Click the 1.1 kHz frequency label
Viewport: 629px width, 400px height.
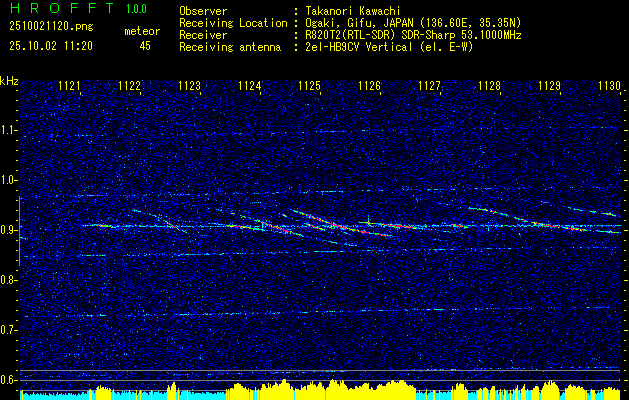[7, 130]
